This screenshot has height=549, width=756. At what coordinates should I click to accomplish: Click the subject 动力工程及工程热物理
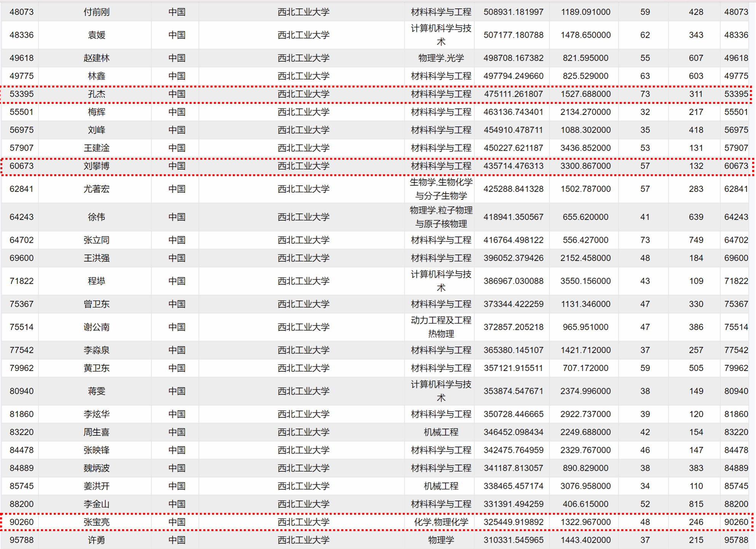point(441,327)
